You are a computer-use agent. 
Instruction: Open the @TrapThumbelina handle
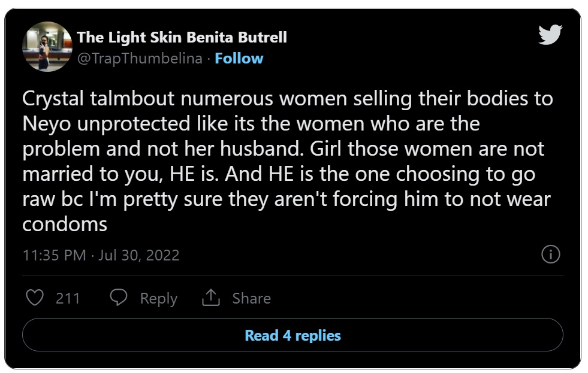coord(140,59)
